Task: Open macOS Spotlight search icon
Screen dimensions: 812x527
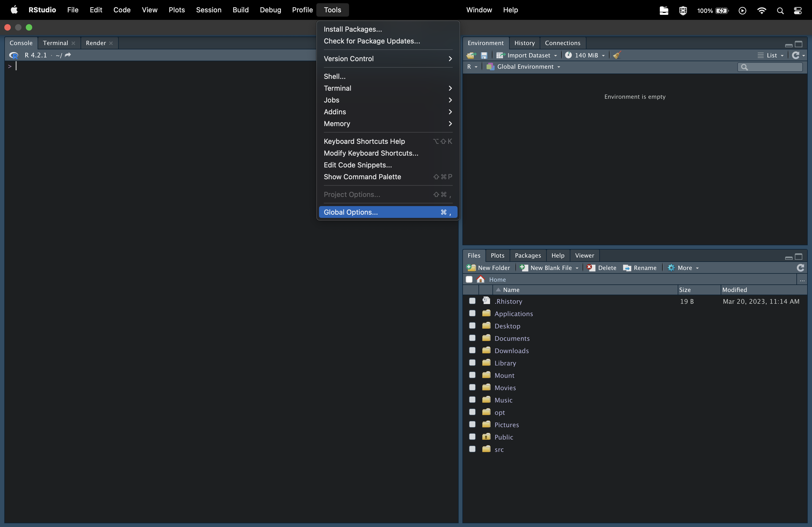Action: tap(780, 10)
